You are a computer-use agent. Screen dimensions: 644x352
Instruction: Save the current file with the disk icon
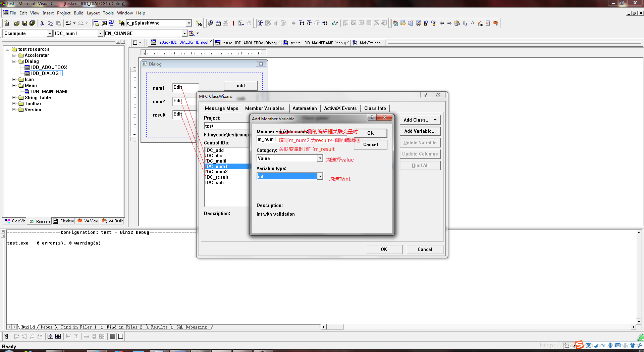click(x=24, y=23)
